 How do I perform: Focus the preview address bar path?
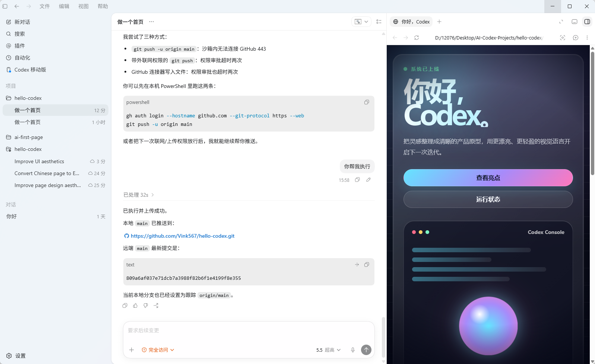coord(489,38)
